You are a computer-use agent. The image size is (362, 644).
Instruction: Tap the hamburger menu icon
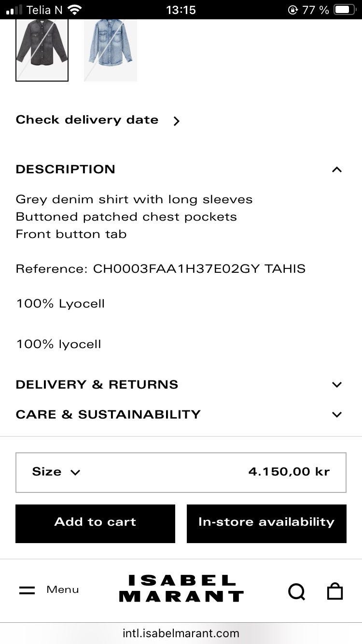27,590
